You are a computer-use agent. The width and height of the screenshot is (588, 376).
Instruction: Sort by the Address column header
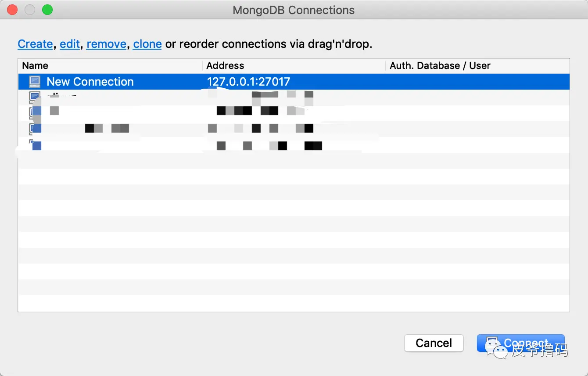click(x=225, y=66)
